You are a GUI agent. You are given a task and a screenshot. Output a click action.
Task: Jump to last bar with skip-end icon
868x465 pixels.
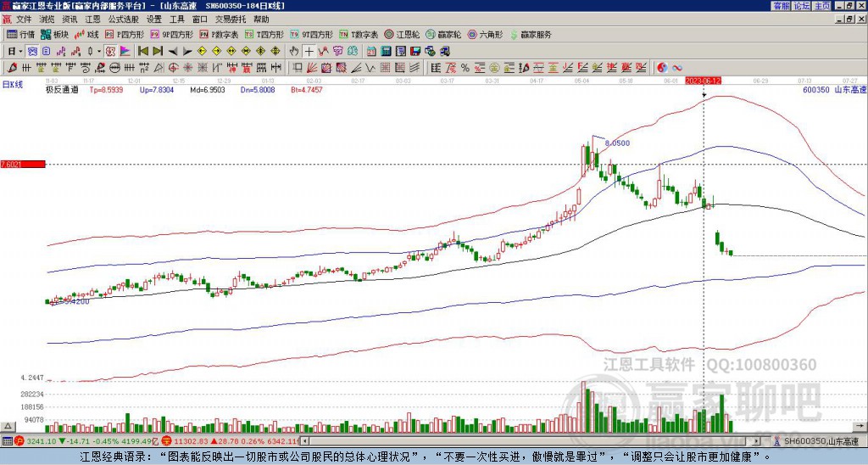(158, 52)
